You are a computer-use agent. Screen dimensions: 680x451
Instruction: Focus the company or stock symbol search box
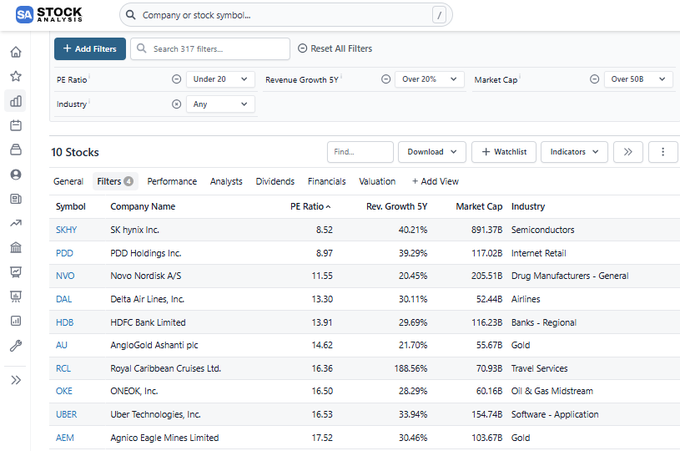[x=285, y=15]
